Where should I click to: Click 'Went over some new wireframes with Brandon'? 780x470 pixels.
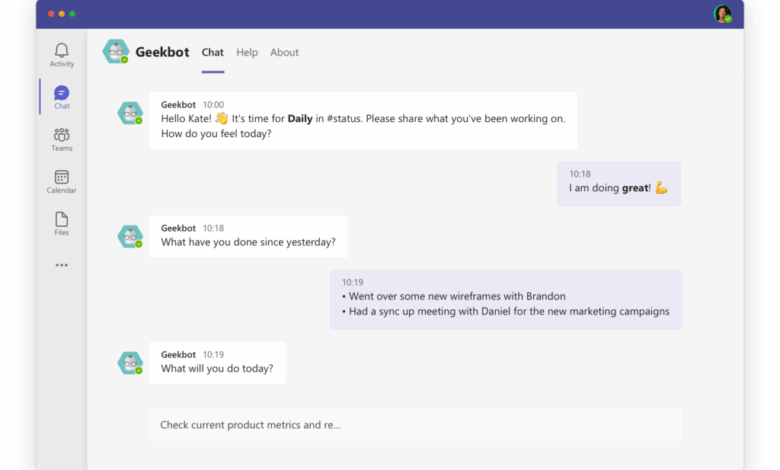point(457,296)
